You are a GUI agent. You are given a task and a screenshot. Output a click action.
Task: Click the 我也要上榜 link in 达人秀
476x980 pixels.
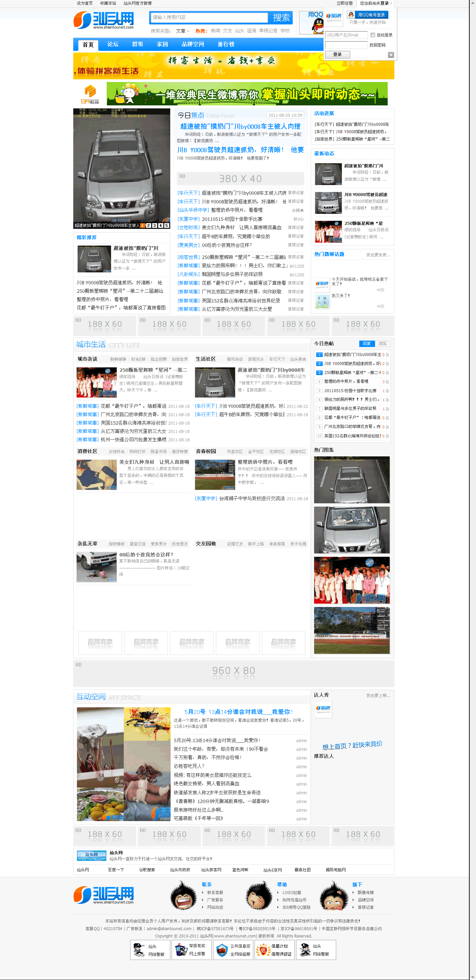pyautogui.click(x=378, y=695)
